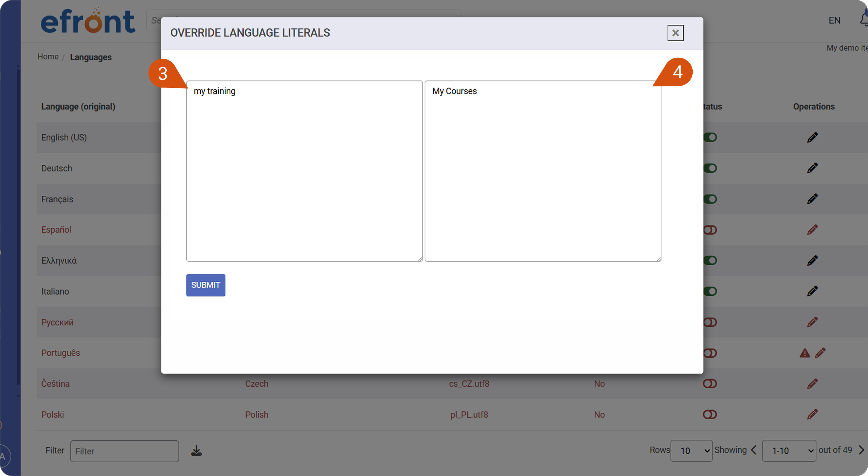Go to previous page arrow
The image size is (868, 476).
pyautogui.click(x=754, y=450)
